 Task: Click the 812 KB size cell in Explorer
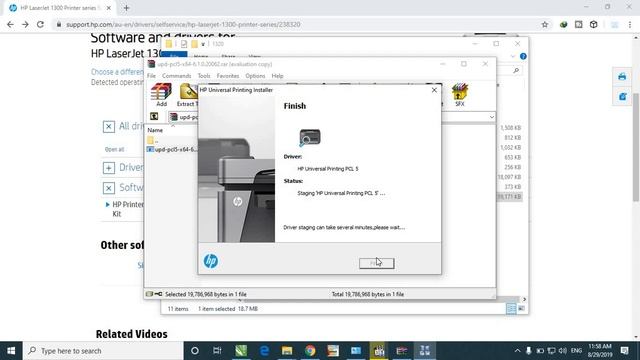pyautogui.click(x=513, y=138)
